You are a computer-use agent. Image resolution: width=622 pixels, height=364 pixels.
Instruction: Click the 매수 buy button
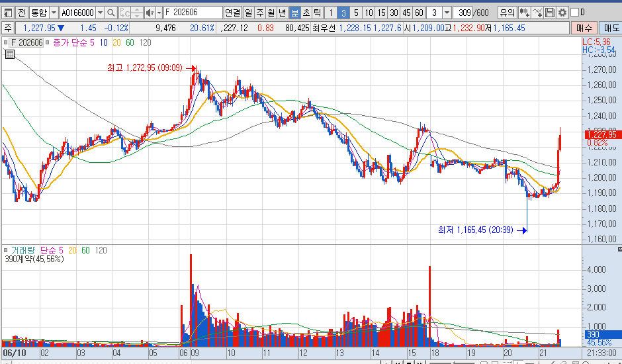584,28
